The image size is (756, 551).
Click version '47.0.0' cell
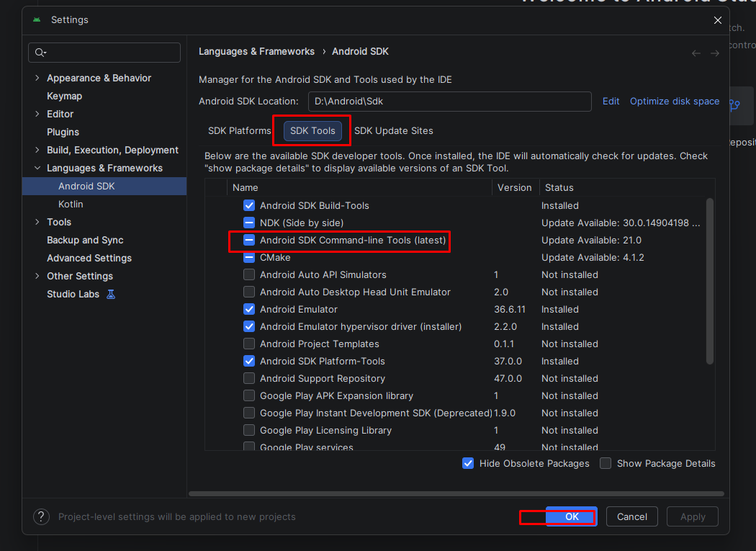click(508, 379)
